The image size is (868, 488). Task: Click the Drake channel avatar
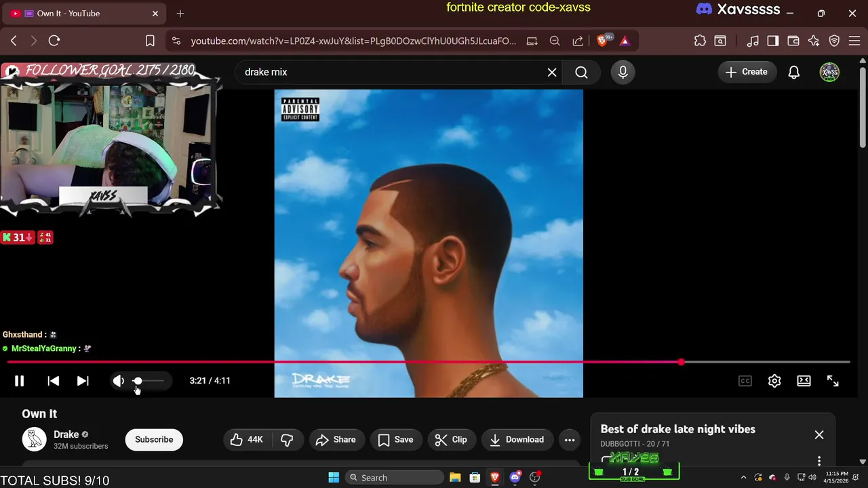tap(34, 440)
